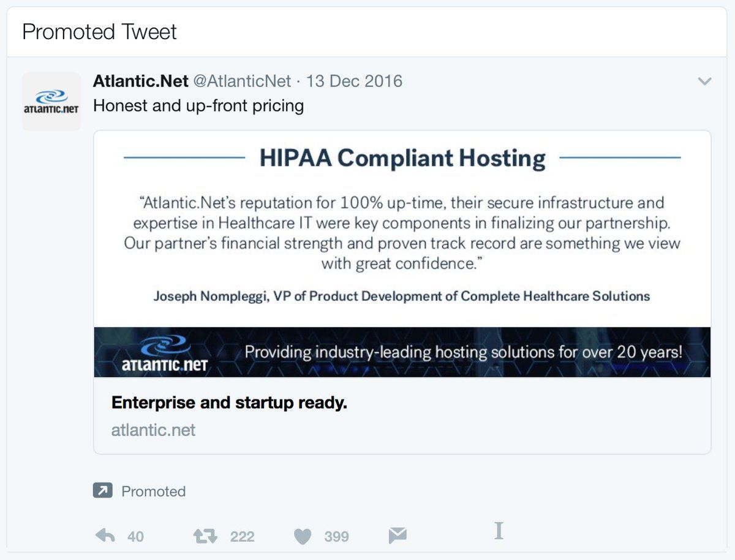Click the 'Enterprise and startup ready.' headline
The width and height of the screenshot is (735, 560).
229,403
